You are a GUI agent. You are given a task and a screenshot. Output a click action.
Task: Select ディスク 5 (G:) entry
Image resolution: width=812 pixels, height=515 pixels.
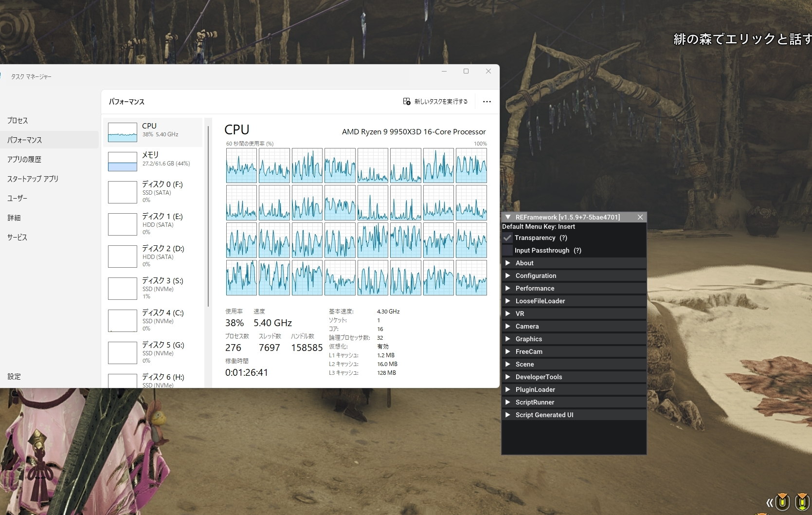pos(153,352)
